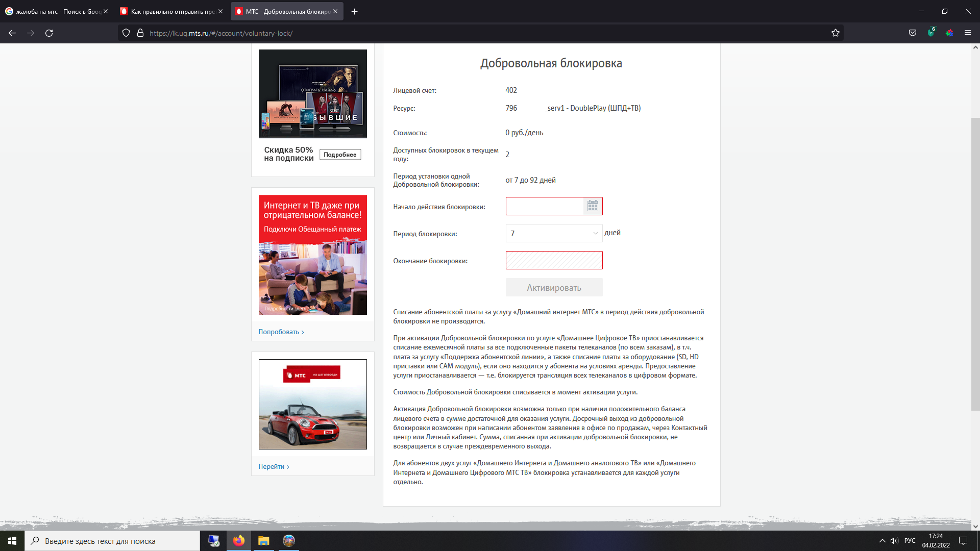Click the Подробнее button on subscription ad

pyautogui.click(x=340, y=155)
